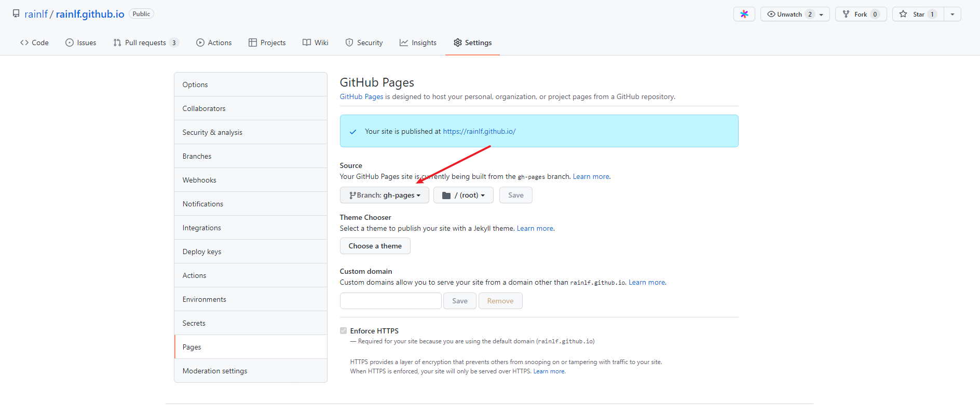Open the Projects tab
Screen dimensions: 980x405
click(x=267, y=43)
